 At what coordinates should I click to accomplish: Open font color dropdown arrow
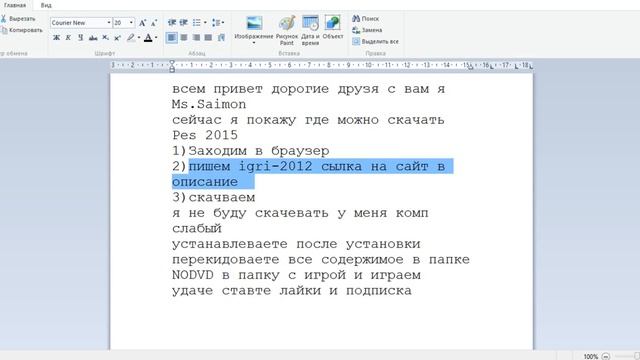click(156, 38)
